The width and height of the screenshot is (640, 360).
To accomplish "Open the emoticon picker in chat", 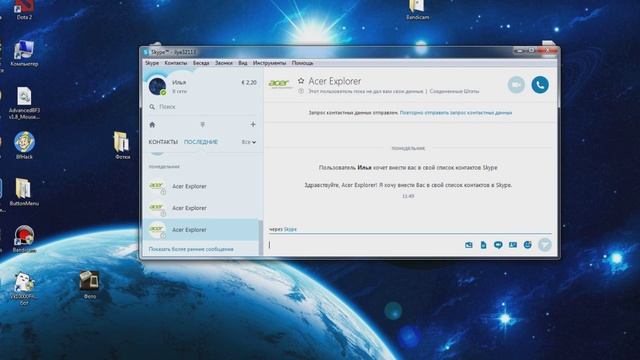I will click(x=527, y=245).
